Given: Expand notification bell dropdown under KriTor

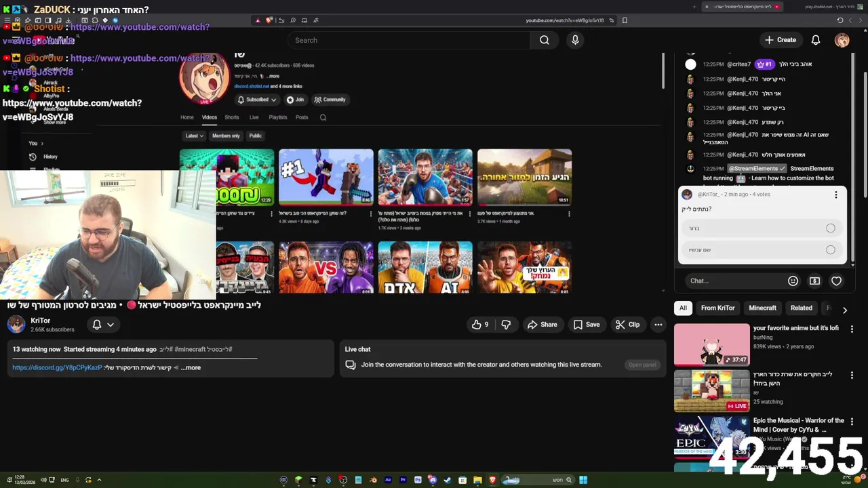Looking at the screenshot, I should tap(103, 325).
